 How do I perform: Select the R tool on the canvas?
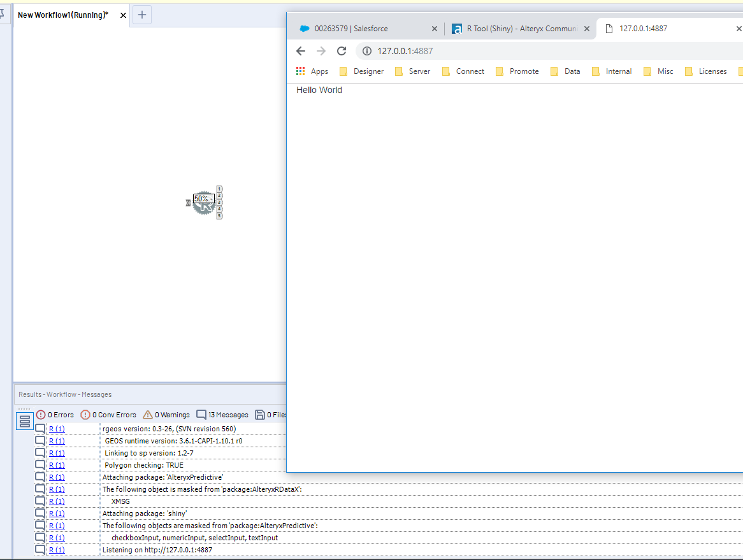tap(205, 210)
